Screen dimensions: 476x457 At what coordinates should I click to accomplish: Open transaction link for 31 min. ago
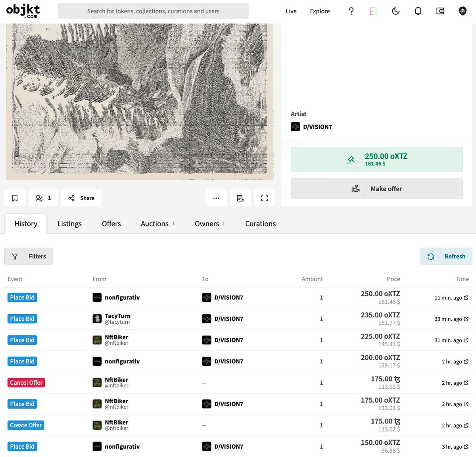coord(466,340)
